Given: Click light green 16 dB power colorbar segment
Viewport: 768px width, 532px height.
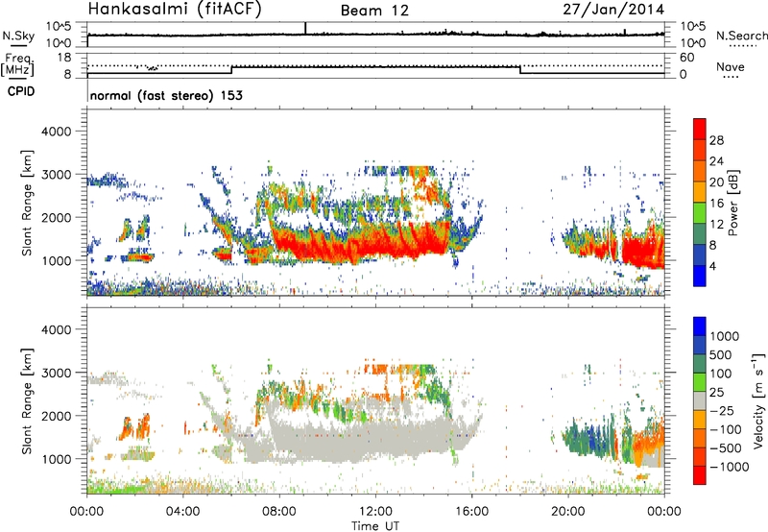Looking at the screenshot, I should [700, 213].
